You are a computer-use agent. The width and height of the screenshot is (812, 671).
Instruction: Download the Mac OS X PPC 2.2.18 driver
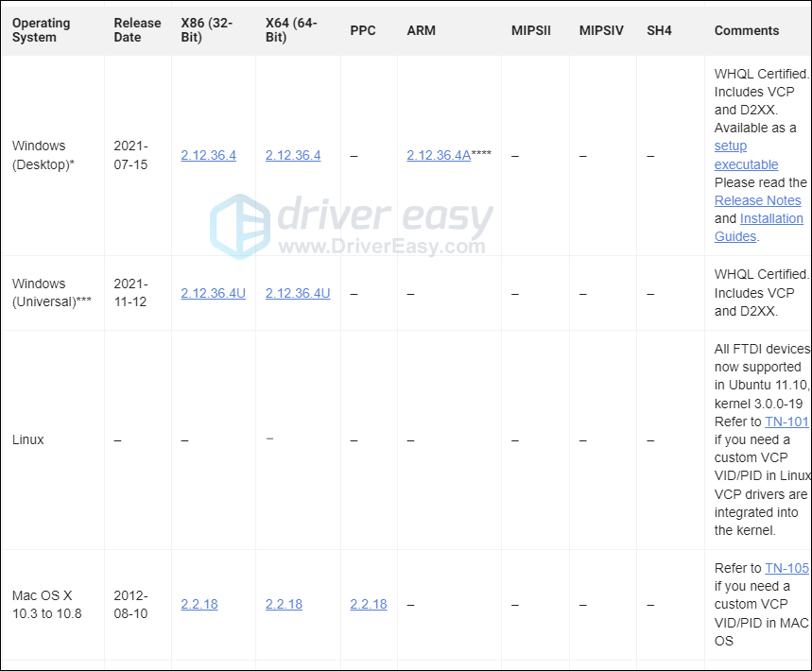click(x=368, y=604)
